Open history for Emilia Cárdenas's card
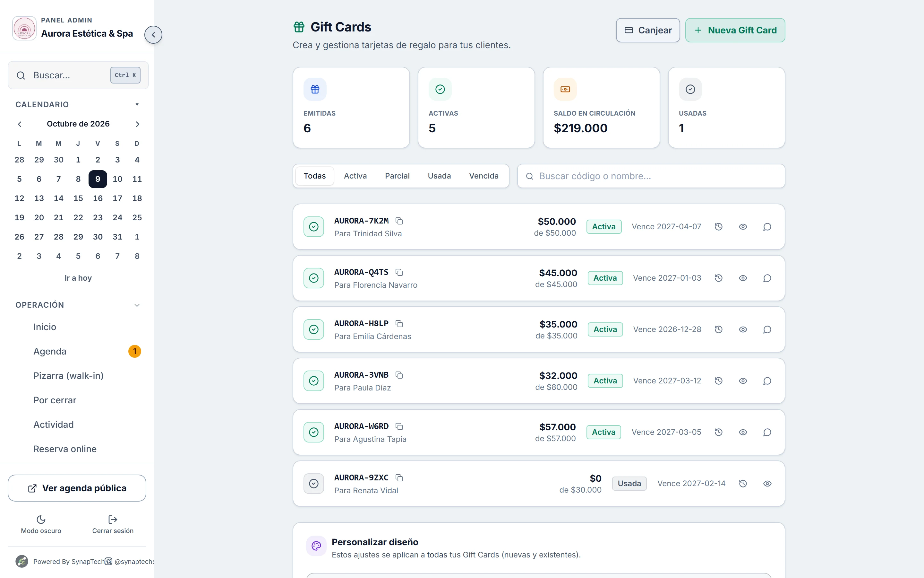Image resolution: width=924 pixels, height=578 pixels. 719,329
